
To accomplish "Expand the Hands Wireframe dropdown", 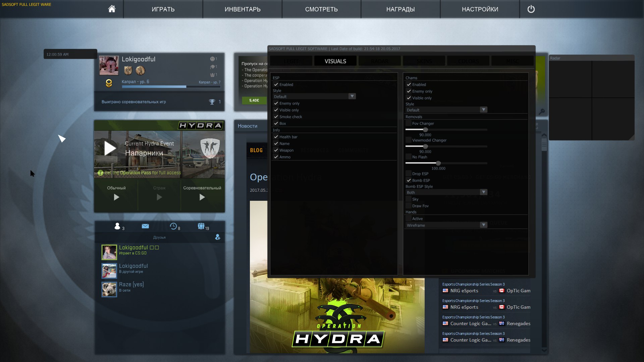I will click(483, 225).
